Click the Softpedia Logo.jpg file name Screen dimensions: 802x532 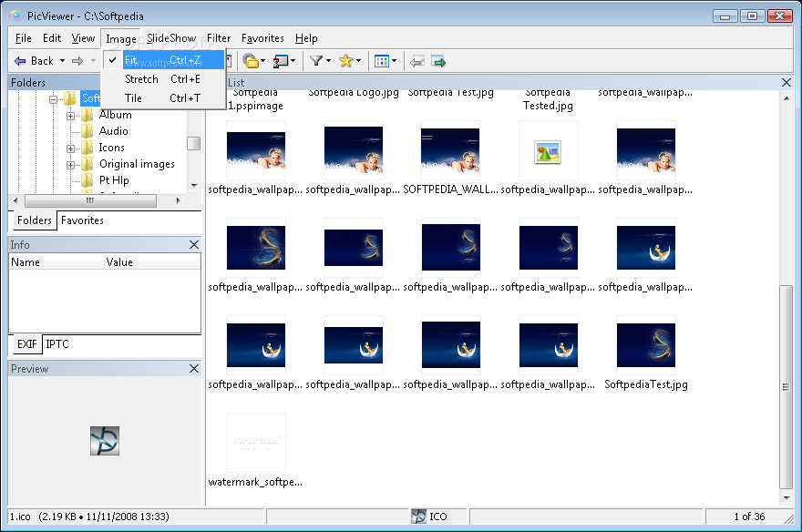click(x=354, y=93)
